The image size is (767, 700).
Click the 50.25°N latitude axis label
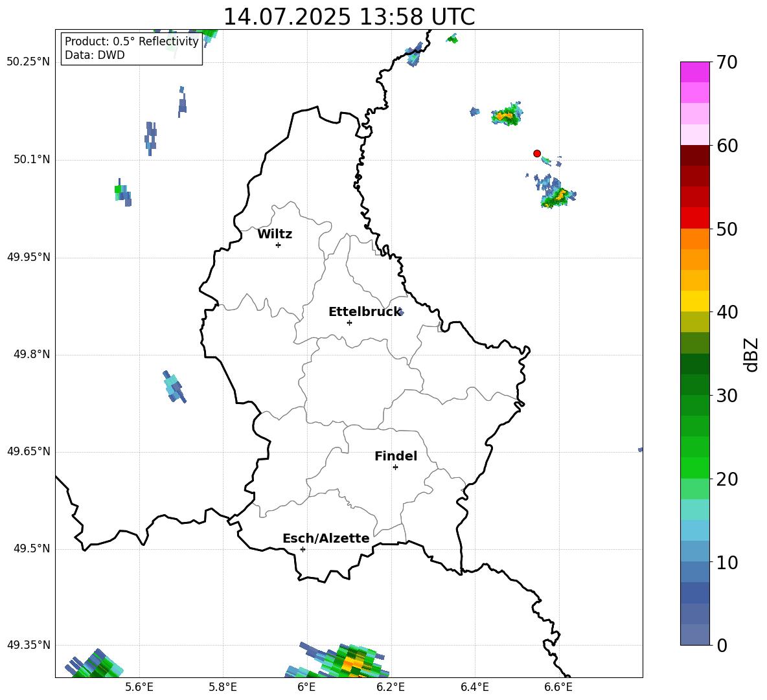29,62
